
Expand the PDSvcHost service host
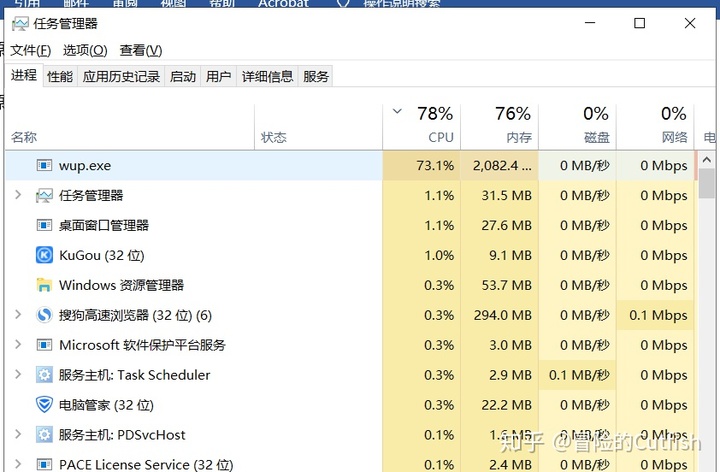tap(18, 434)
